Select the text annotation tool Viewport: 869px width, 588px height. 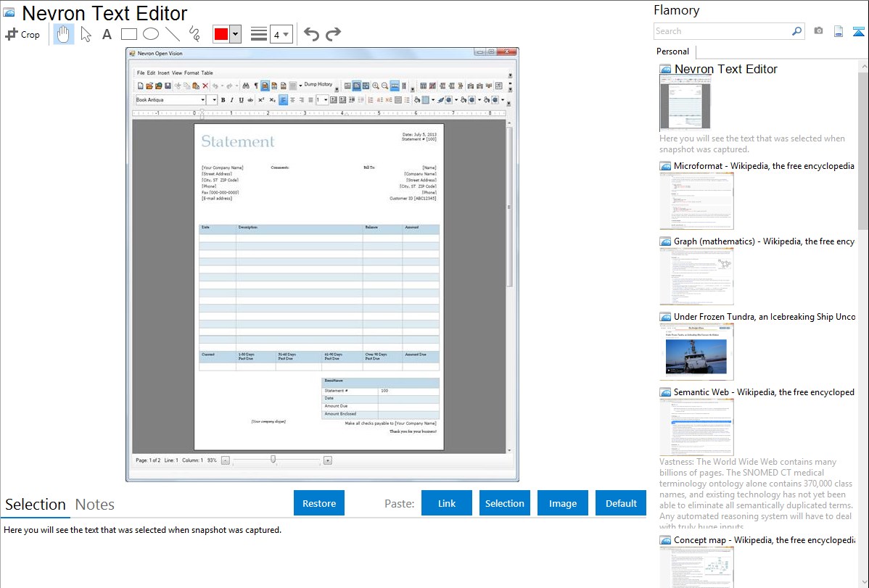coord(107,34)
